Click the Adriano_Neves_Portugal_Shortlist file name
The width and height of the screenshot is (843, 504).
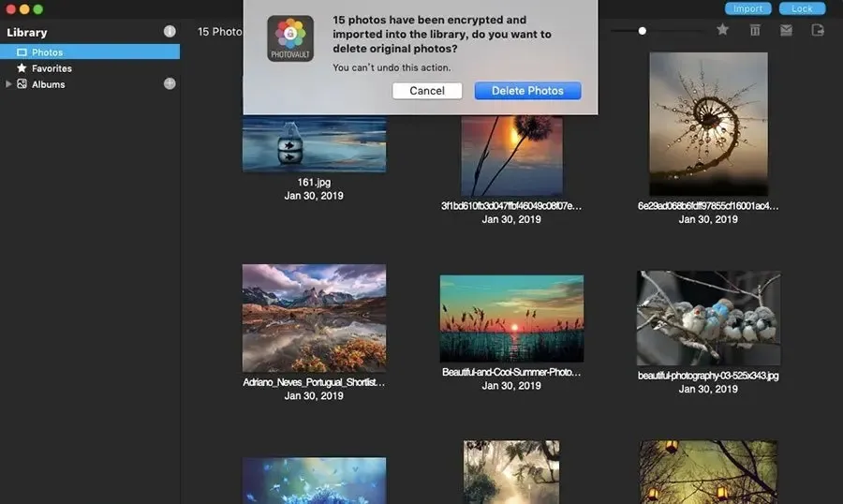(x=314, y=382)
